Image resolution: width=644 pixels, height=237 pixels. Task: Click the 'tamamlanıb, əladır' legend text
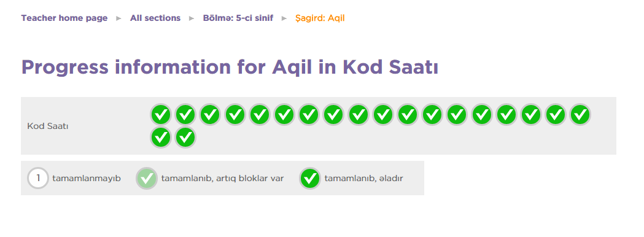tap(363, 179)
